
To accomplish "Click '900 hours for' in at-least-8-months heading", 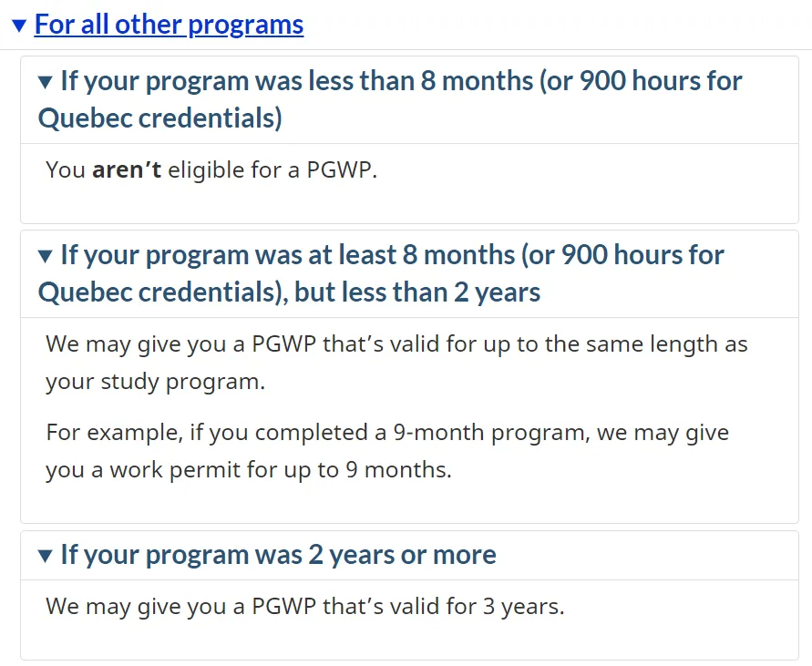I will click(x=643, y=255).
